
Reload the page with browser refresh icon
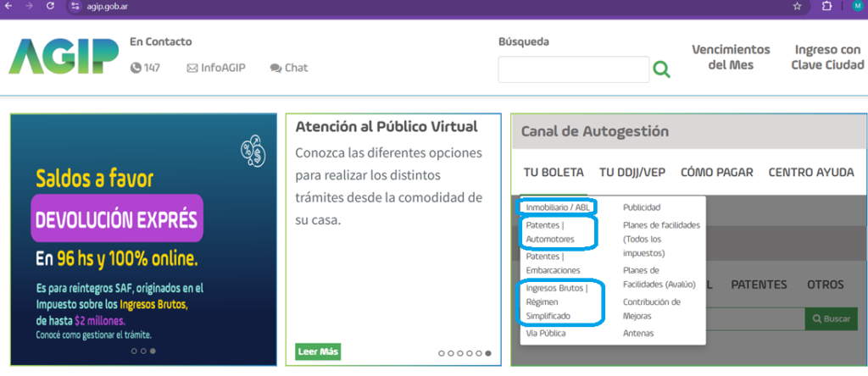tap(50, 6)
